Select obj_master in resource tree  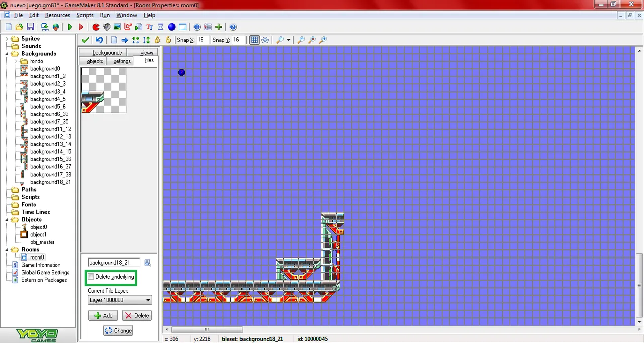click(x=42, y=242)
